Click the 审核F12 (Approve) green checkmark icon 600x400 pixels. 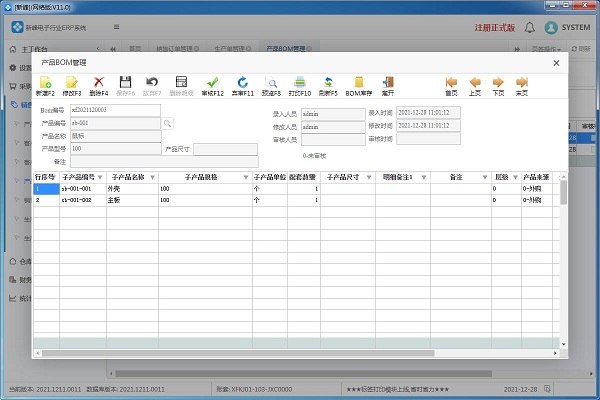[212, 85]
